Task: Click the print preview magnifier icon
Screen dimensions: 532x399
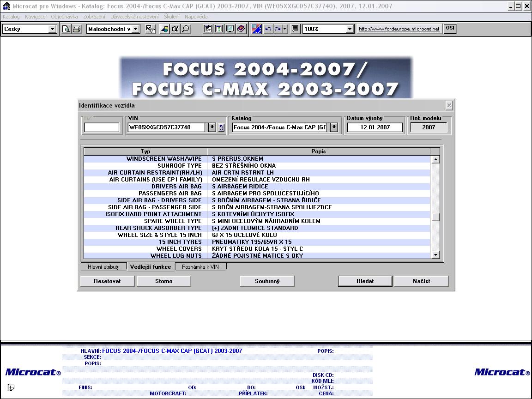Action: [66, 29]
